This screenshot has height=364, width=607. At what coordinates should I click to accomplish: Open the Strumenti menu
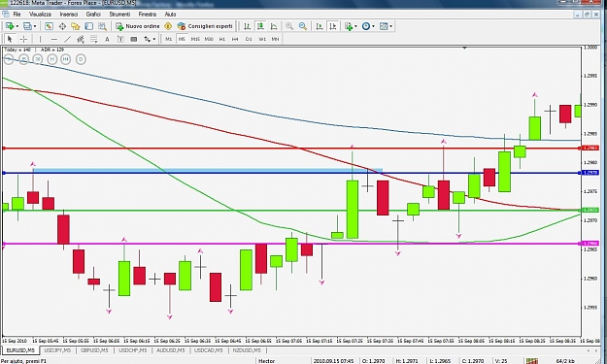(119, 15)
